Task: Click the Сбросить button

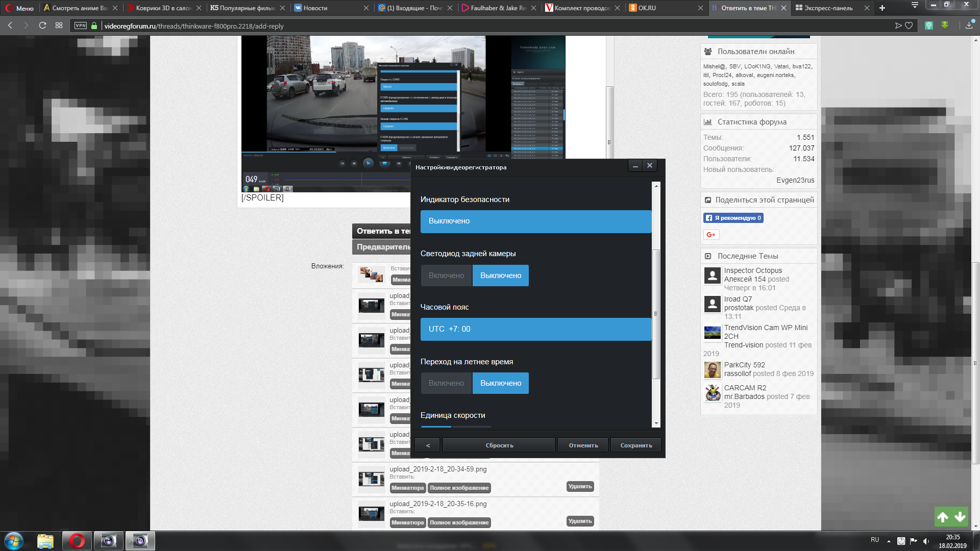Action: 499,445
